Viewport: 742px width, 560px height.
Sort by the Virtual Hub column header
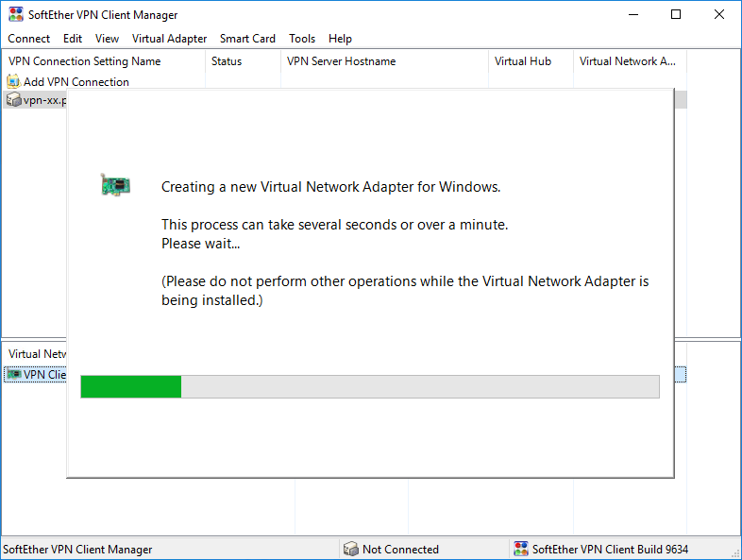coord(531,61)
